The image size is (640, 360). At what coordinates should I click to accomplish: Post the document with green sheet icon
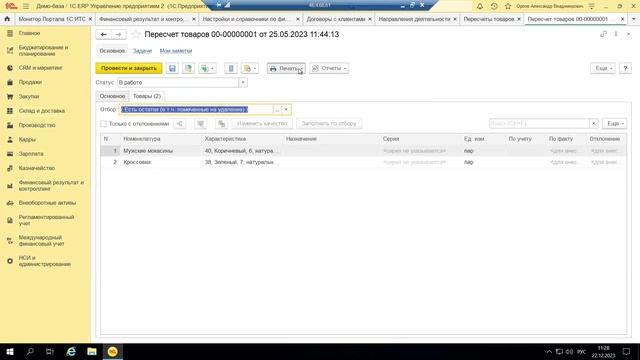click(x=188, y=69)
